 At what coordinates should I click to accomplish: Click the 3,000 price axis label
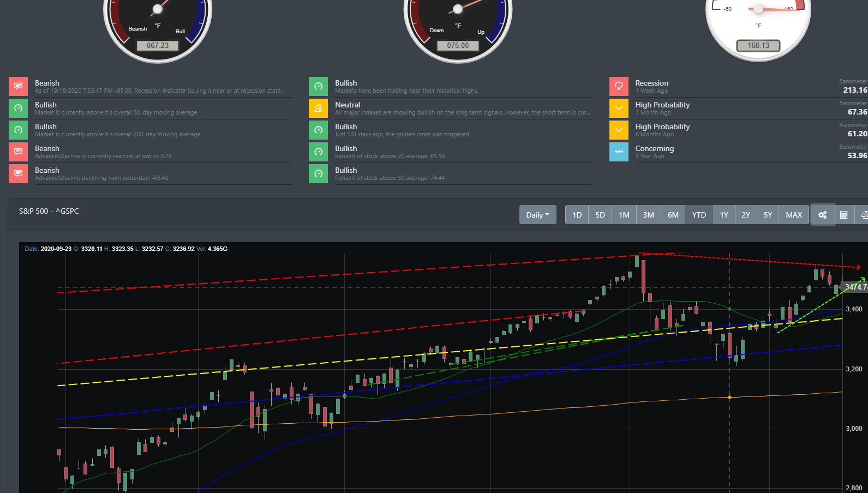tap(854, 429)
